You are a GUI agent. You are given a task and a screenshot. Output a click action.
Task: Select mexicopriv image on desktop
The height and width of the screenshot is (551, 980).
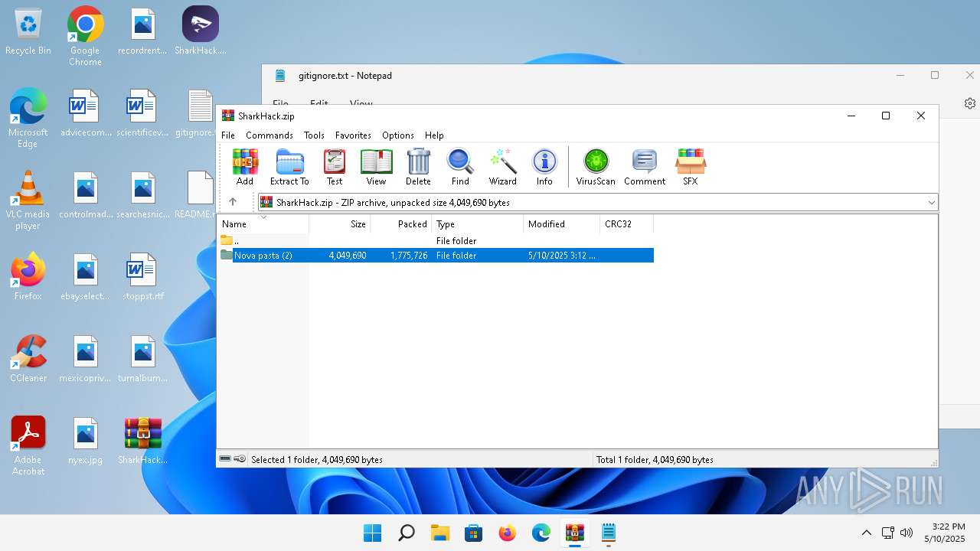pyautogui.click(x=85, y=358)
